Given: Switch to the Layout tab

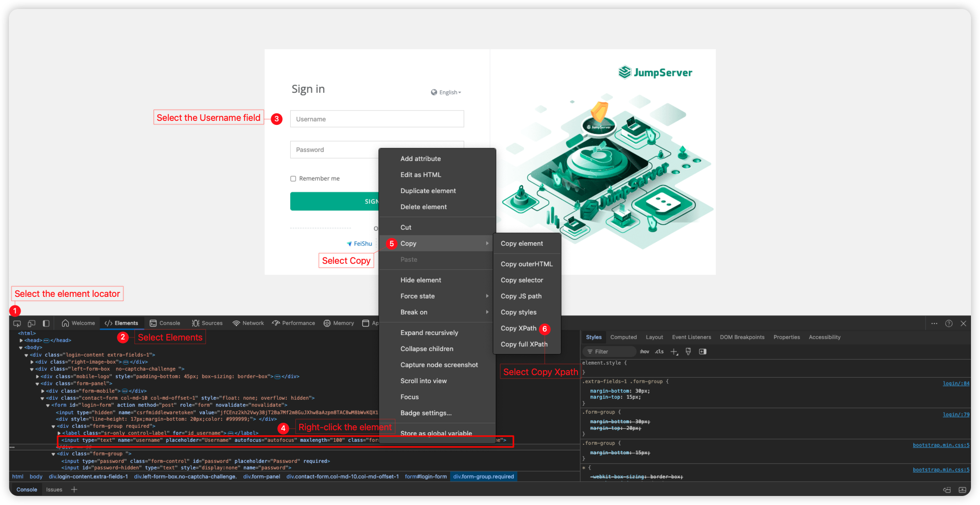Looking at the screenshot, I should [654, 338].
